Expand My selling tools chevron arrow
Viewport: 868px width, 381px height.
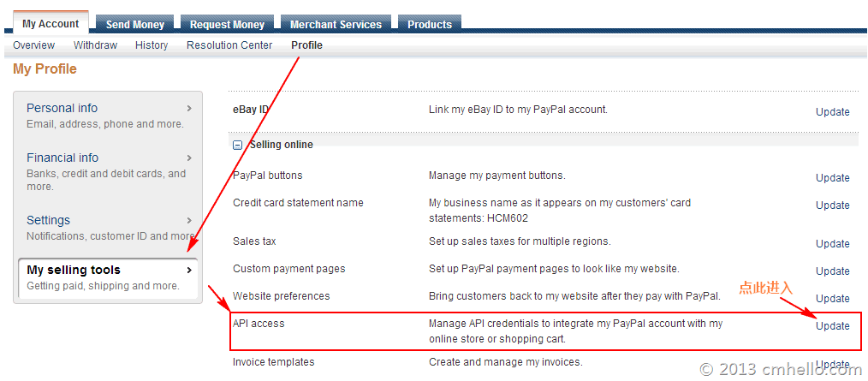click(x=189, y=271)
